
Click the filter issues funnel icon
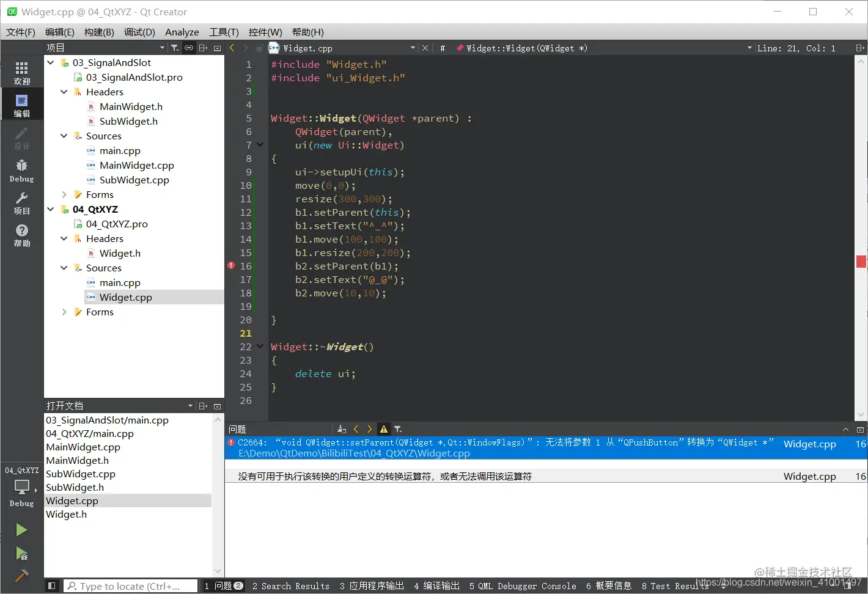[398, 429]
